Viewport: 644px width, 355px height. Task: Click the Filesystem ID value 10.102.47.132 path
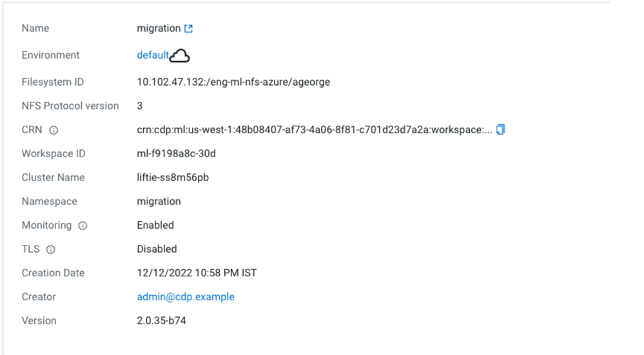(233, 82)
